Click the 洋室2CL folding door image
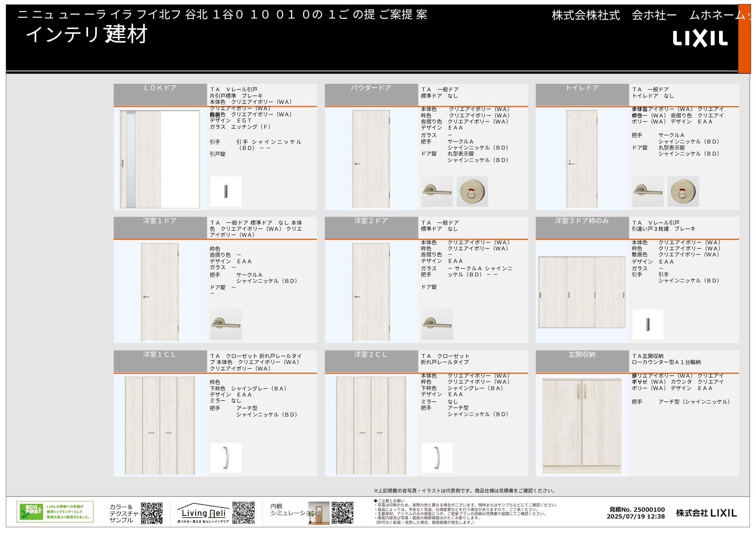 [x=371, y=426]
